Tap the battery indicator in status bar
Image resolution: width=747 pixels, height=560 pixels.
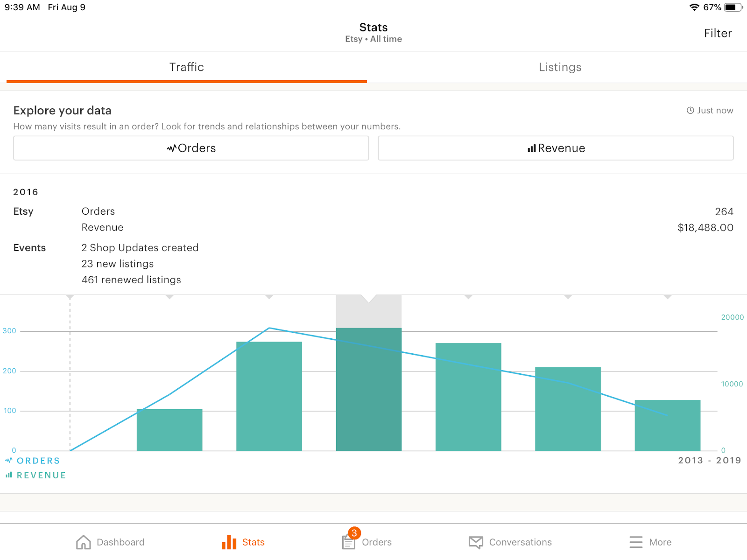(733, 7)
